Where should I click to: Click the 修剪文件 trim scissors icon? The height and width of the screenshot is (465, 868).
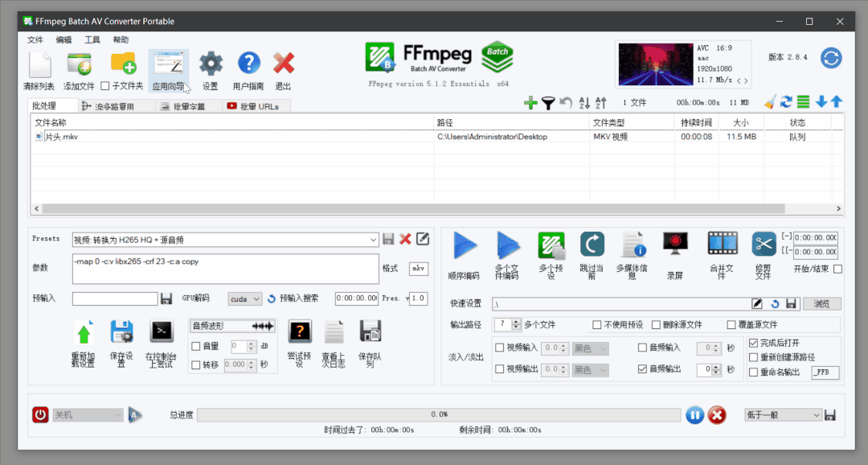coord(763,244)
